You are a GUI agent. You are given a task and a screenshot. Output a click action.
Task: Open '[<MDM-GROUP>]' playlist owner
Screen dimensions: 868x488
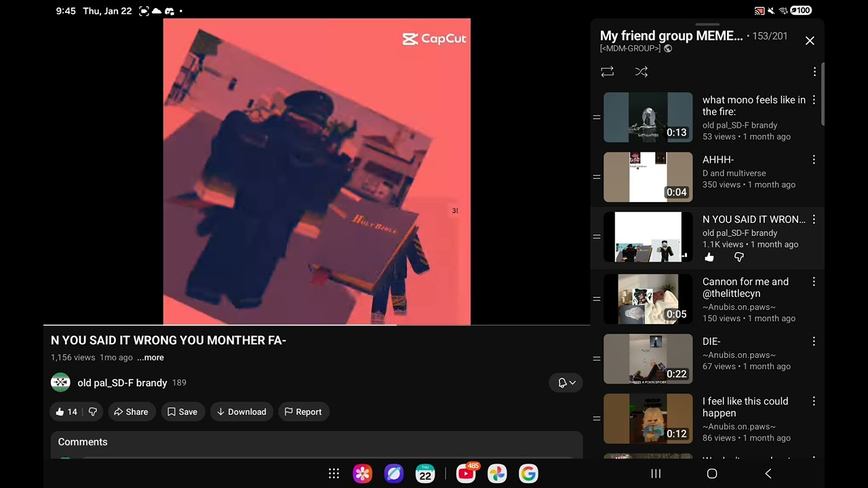[x=630, y=49]
